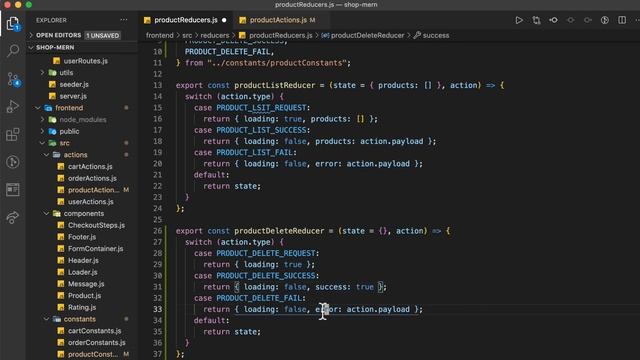Click the src breadcrumb segment
Image resolution: width=640 pixels, height=360 pixels.
pyautogui.click(x=187, y=36)
